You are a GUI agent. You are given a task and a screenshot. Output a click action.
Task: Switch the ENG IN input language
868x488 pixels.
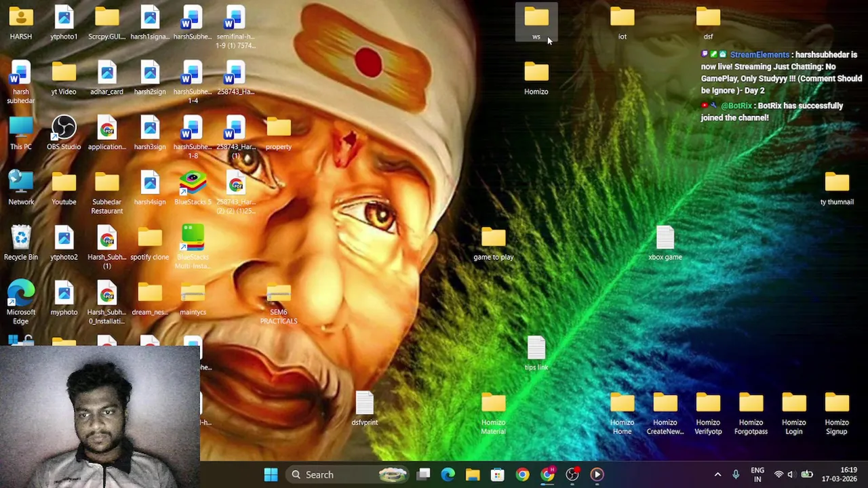coord(757,474)
